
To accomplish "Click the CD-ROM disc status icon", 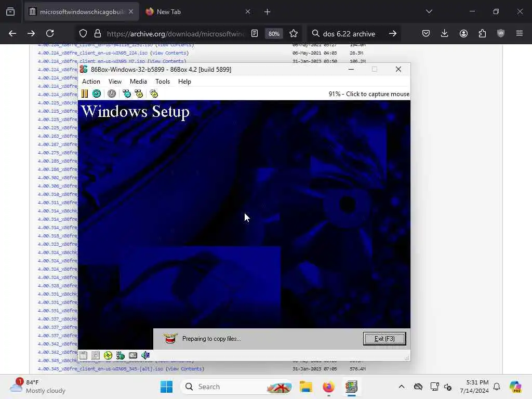I will 108,355.
